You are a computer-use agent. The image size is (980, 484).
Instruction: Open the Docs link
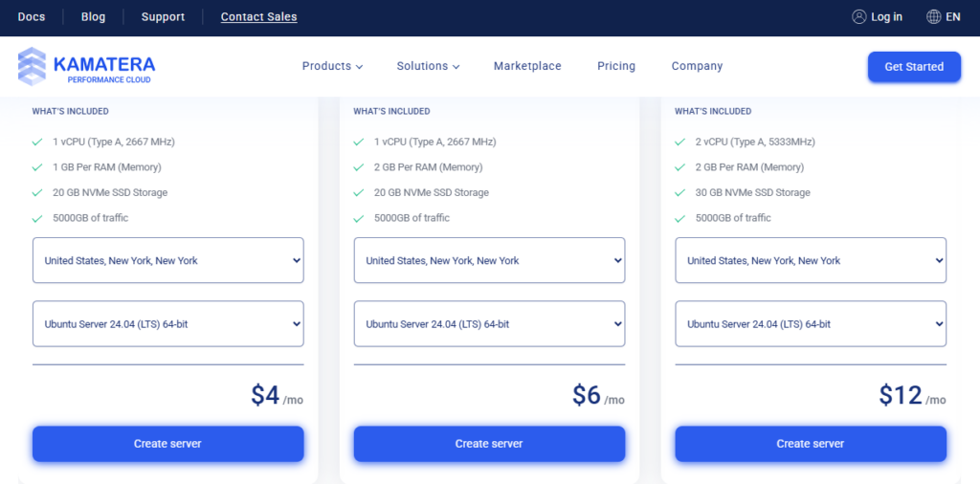click(32, 17)
